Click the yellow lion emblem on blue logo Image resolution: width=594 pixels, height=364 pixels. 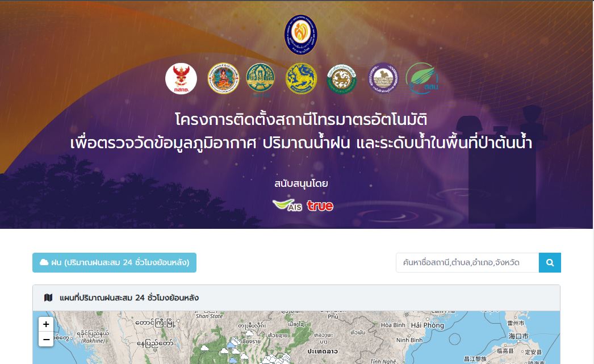pyautogui.click(x=301, y=78)
